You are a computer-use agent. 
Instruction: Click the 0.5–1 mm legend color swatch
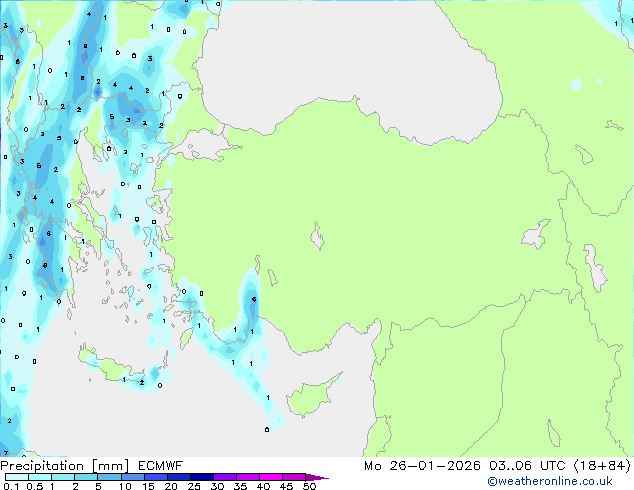pyautogui.click(x=40, y=477)
